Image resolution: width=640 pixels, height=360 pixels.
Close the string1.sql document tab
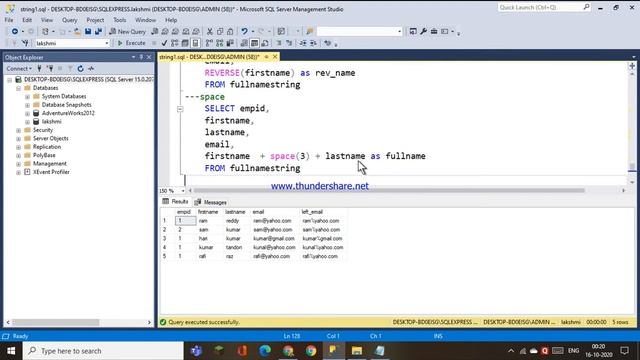tap(275, 57)
